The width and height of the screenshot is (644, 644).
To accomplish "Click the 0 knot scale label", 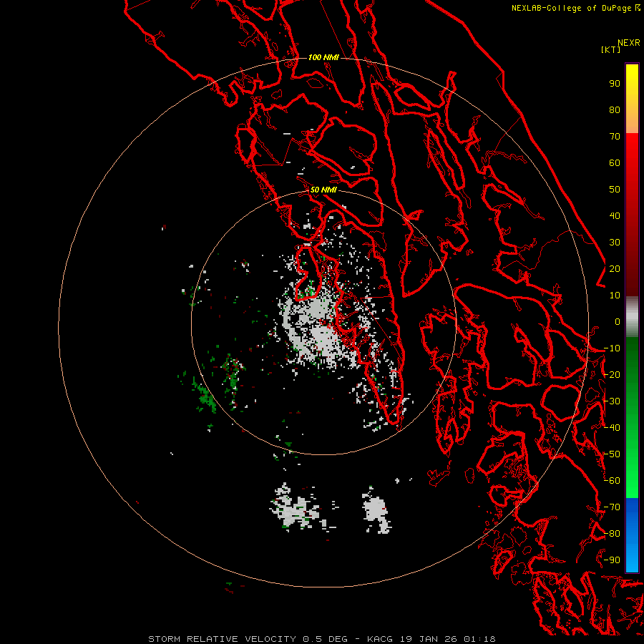I will pyautogui.click(x=618, y=322).
